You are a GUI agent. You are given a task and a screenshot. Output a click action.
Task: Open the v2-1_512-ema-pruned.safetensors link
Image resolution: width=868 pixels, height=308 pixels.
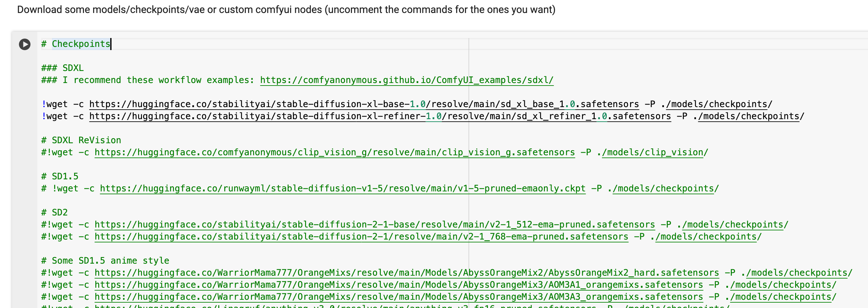(x=374, y=224)
